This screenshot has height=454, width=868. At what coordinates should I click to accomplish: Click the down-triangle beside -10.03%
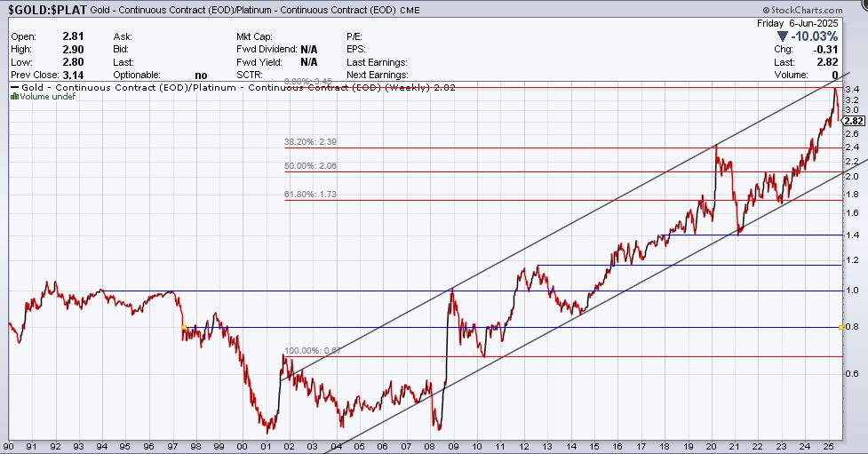[782, 36]
